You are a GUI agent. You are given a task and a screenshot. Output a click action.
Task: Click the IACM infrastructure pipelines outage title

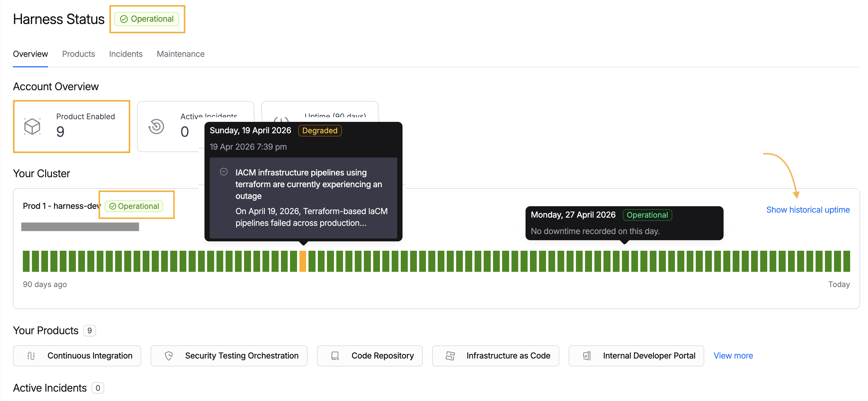click(x=309, y=184)
